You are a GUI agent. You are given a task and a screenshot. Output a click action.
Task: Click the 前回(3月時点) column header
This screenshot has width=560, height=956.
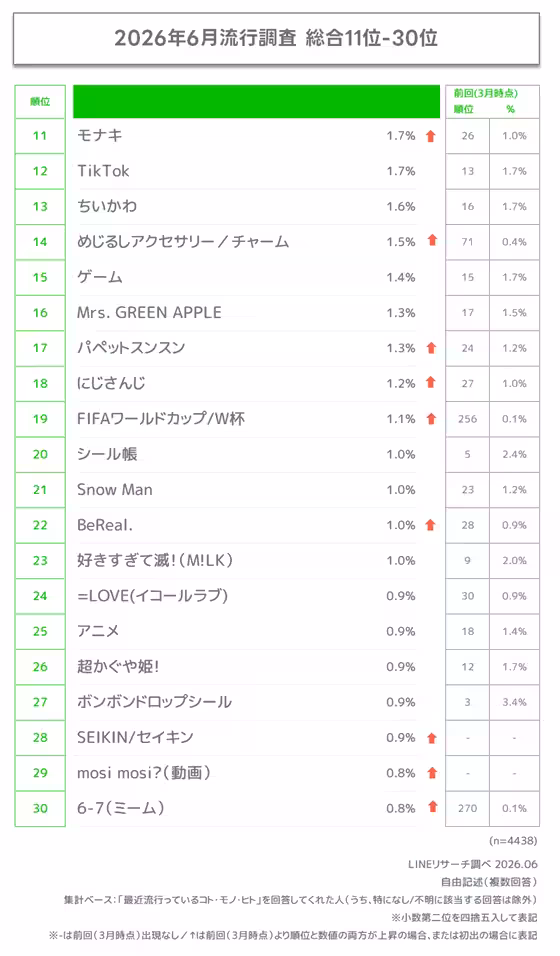point(486,93)
